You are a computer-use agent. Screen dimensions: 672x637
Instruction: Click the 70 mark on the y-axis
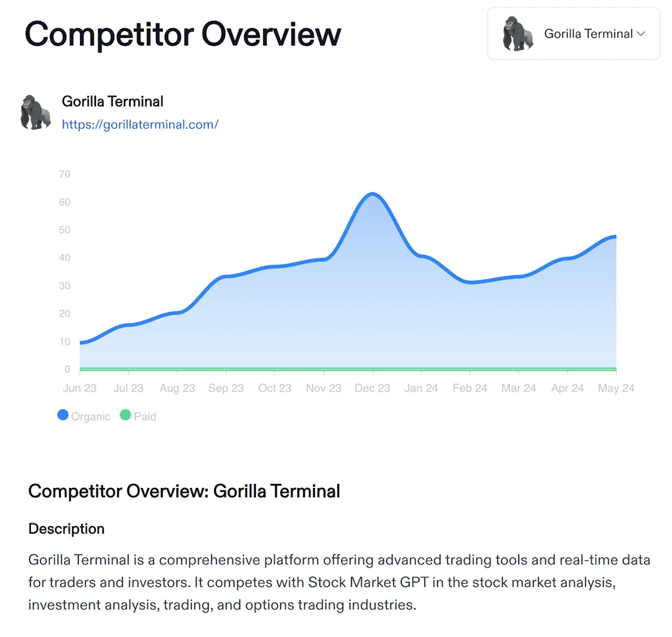tap(64, 174)
